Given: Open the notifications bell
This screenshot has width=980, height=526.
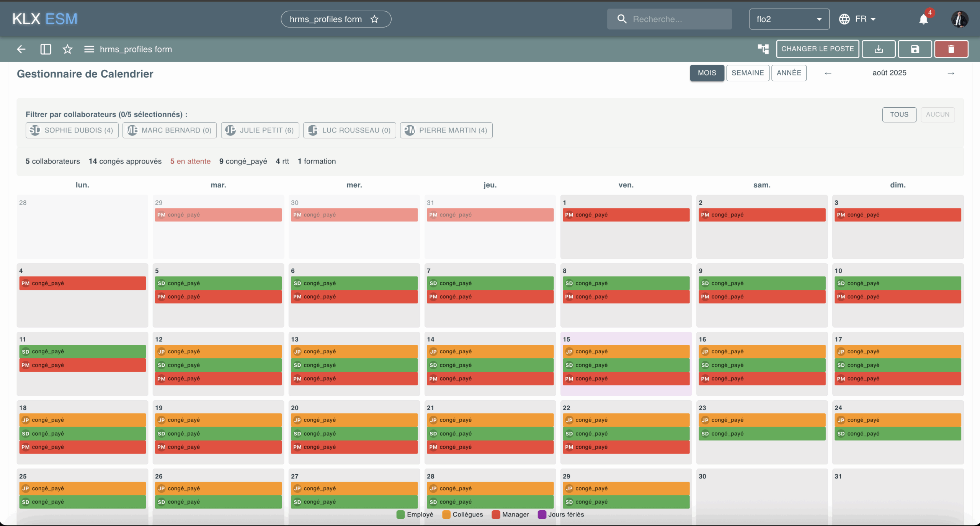Looking at the screenshot, I should (x=923, y=19).
